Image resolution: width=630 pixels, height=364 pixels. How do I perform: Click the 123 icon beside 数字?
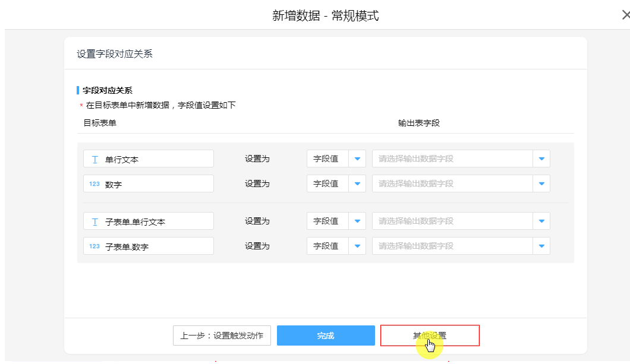(x=94, y=184)
